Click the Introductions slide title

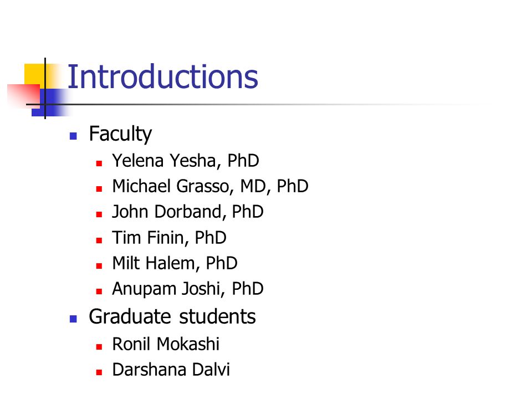163,77
